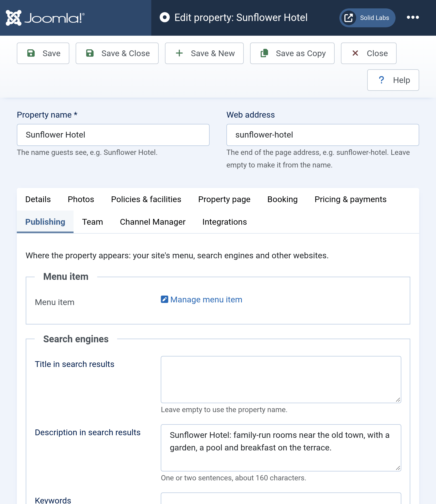Click the Property name input field
The image size is (436, 504).
pyautogui.click(x=113, y=135)
